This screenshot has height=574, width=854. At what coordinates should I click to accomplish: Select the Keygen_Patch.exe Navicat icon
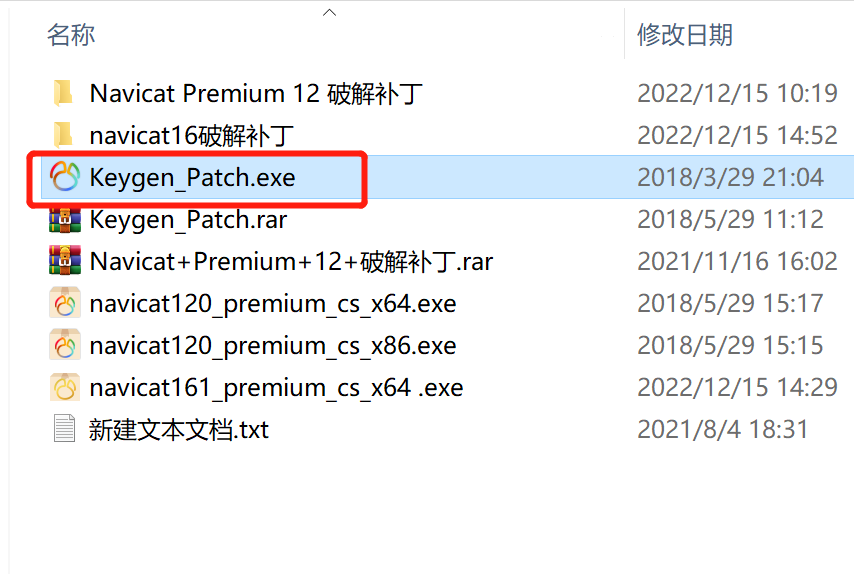pos(65,177)
